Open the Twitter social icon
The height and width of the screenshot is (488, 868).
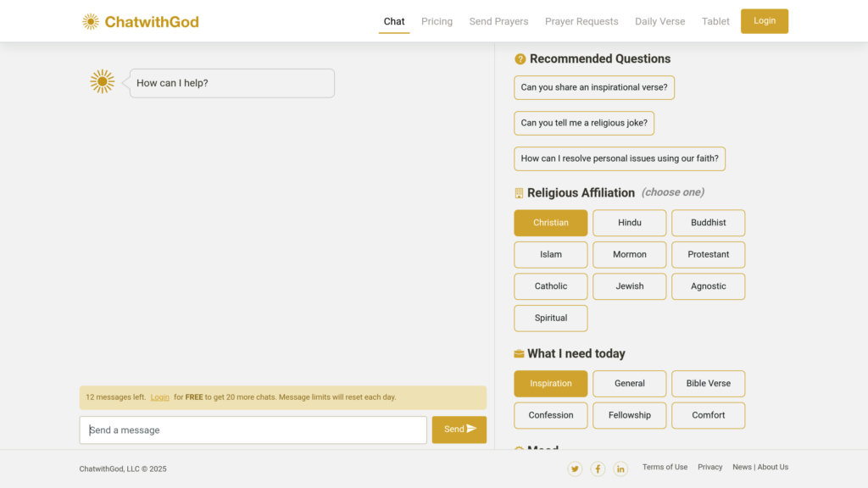tap(575, 469)
